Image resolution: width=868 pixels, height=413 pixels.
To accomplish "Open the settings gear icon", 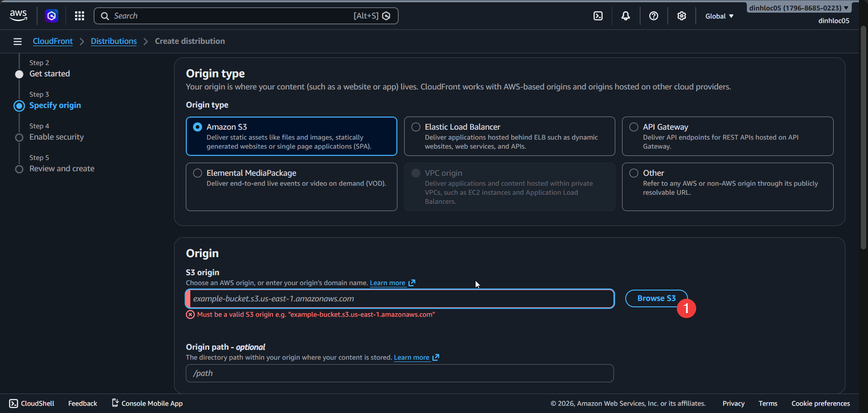I will click(681, 16).
